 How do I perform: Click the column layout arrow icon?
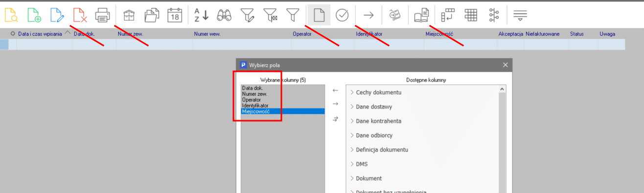click(x=447, y=15)
